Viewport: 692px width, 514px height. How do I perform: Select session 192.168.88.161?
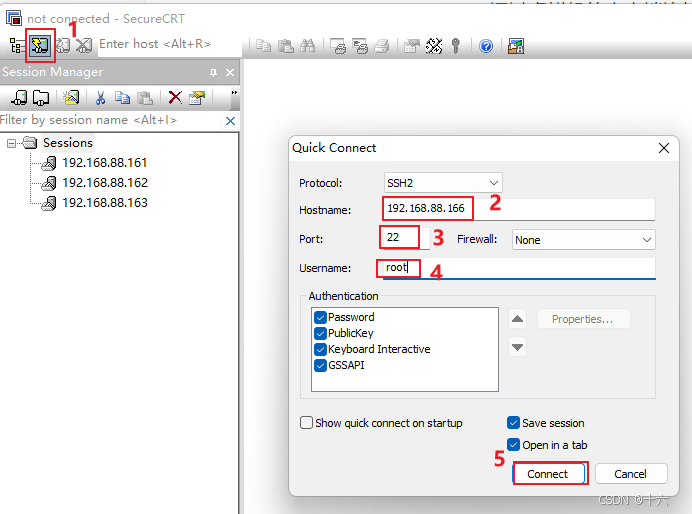click(105, 163)
